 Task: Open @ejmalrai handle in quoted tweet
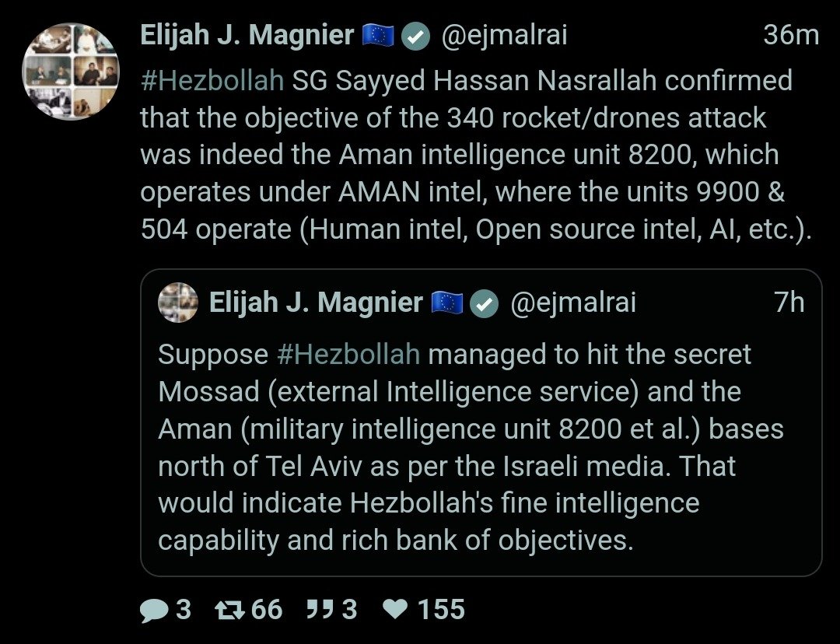pos(573,303)
